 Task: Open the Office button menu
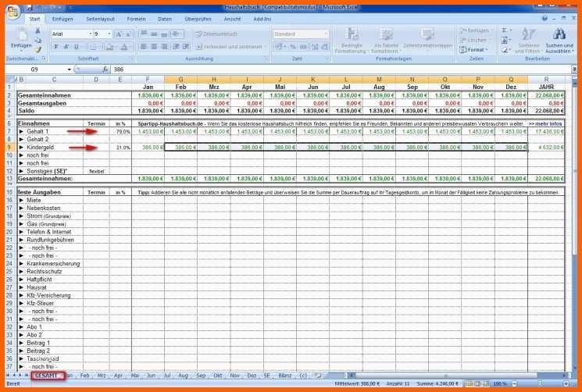(14, 12)
